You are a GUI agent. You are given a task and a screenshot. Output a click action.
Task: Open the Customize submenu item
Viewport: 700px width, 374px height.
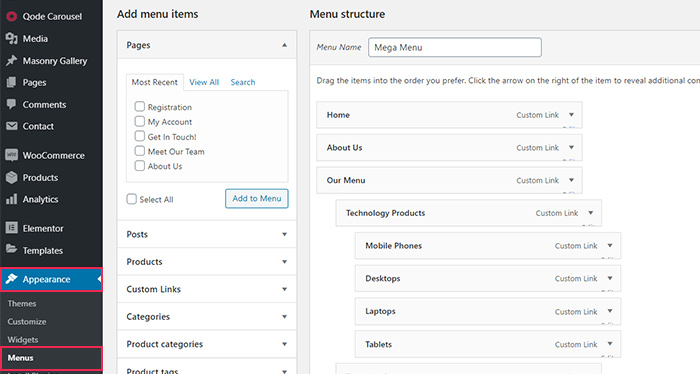pyautogui.click(x=27, y=321)
